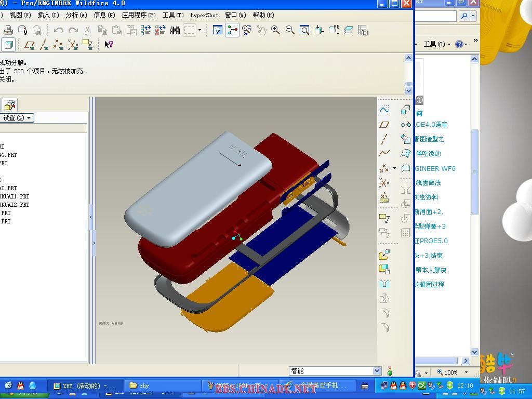Screen dimensions: 532x399
Task: Open the 视图 (View) menu
Action: (20, 15)
